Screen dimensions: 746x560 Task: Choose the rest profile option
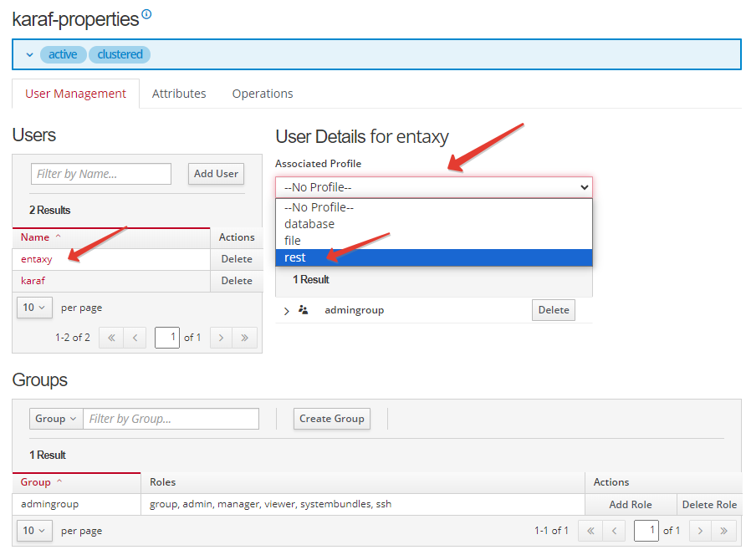(x=433, y=257)
